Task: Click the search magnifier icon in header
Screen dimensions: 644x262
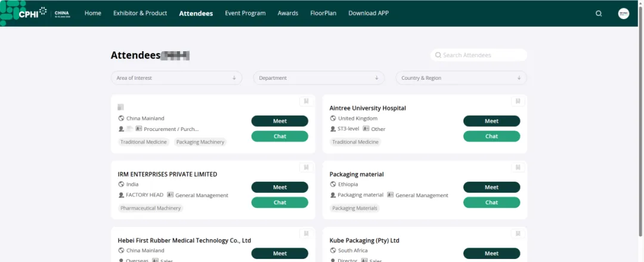Action: [x=599, y=14]
